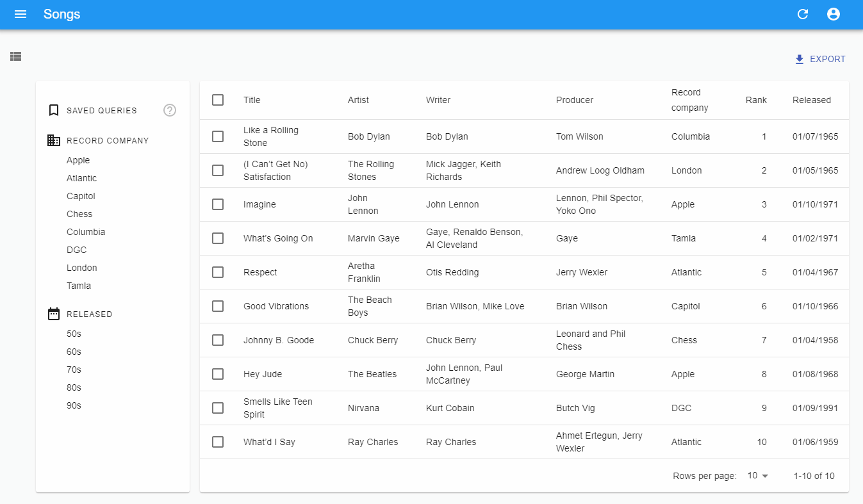Click the column selection icon

pyautogui.click(x=15, y=56)
